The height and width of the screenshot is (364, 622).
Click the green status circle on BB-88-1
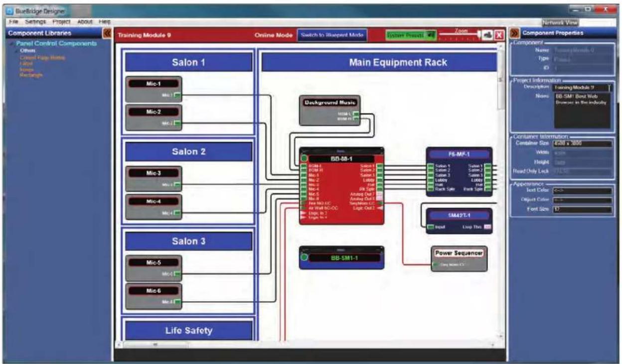point(304,158)
